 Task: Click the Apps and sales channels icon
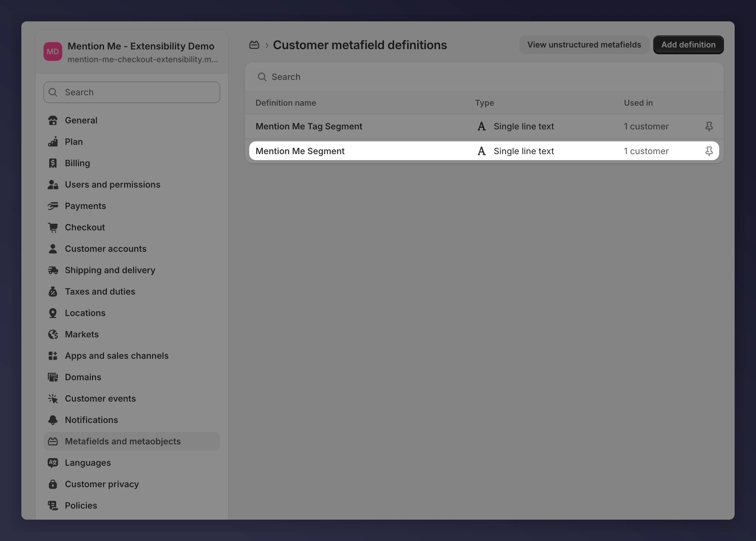(53, 356)
